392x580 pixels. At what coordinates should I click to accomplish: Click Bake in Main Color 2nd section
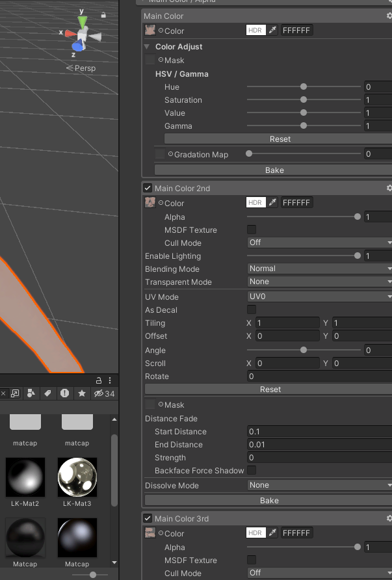pyautogui.click(x=268, y=501)
